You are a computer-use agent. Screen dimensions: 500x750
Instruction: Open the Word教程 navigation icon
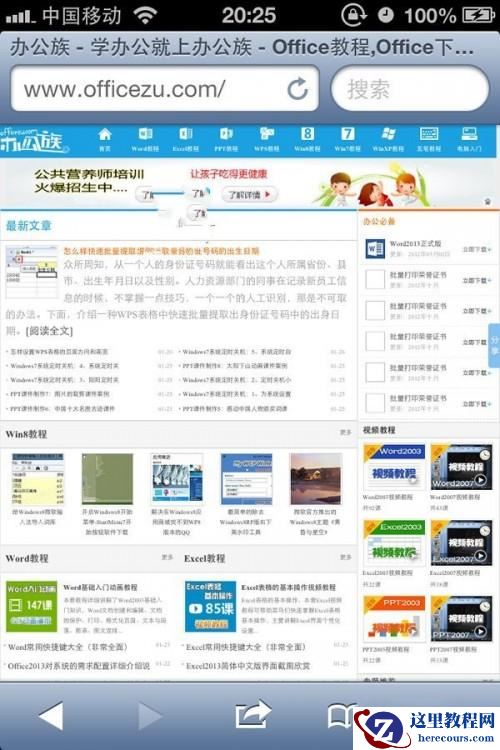tap(145, 139)
